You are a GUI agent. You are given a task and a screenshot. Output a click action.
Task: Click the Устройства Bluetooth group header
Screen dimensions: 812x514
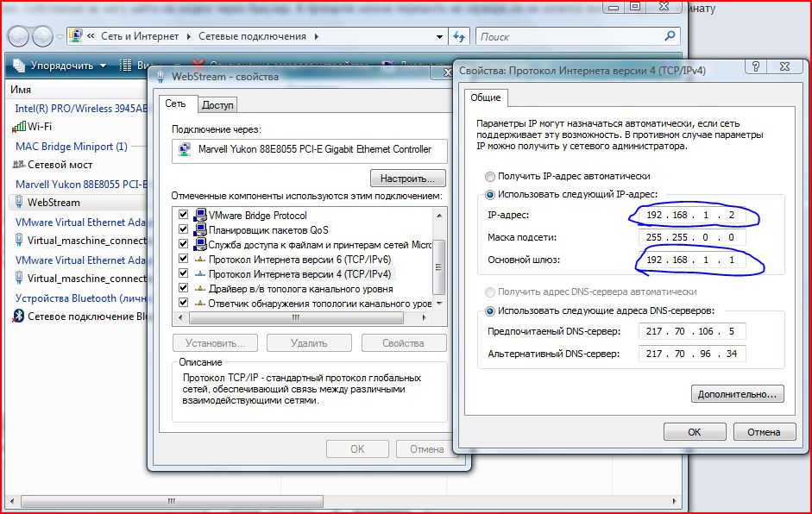[81, 298]
